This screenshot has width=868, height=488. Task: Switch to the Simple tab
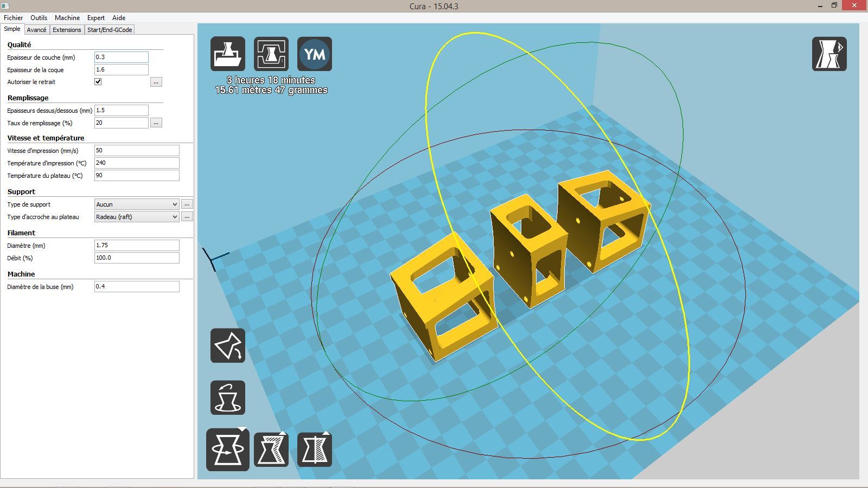click(12, 29)
